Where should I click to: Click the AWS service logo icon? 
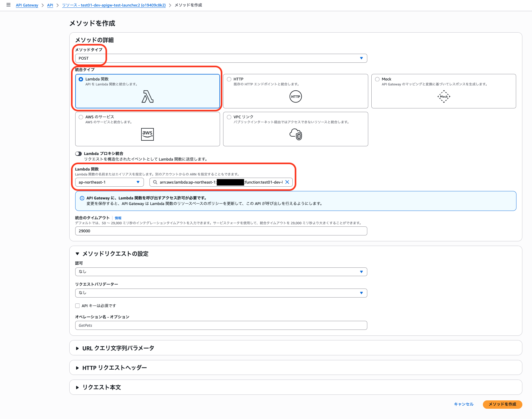[148, 134]
